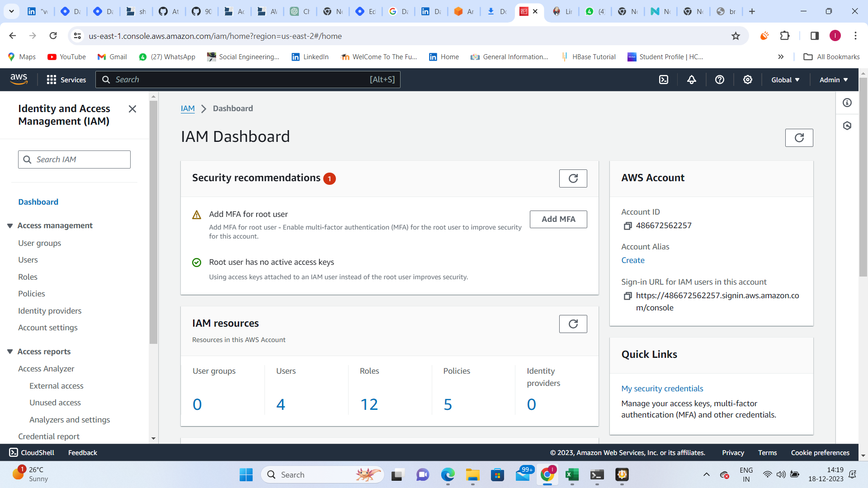Close the IAM navigation sidebar

pos(132,109)
